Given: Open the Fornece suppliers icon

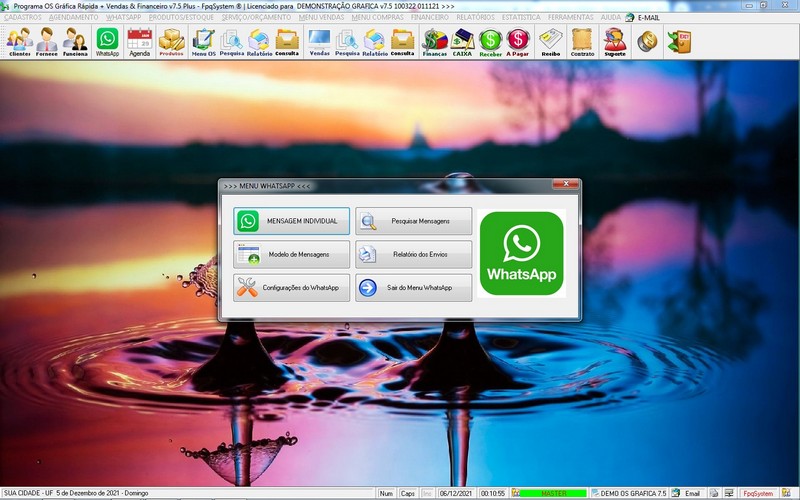Looking at the screenshot, I should point(46,42).
